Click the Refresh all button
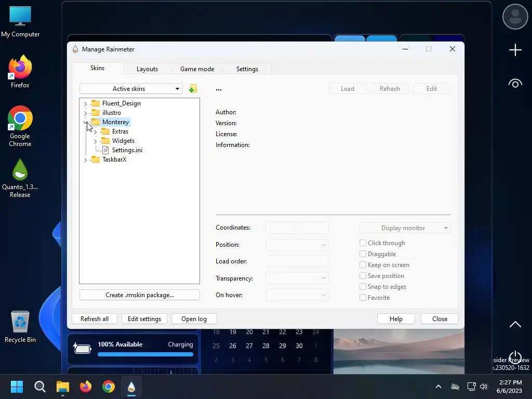This screenshot has height=399, width=532. (x=95, y=319)
